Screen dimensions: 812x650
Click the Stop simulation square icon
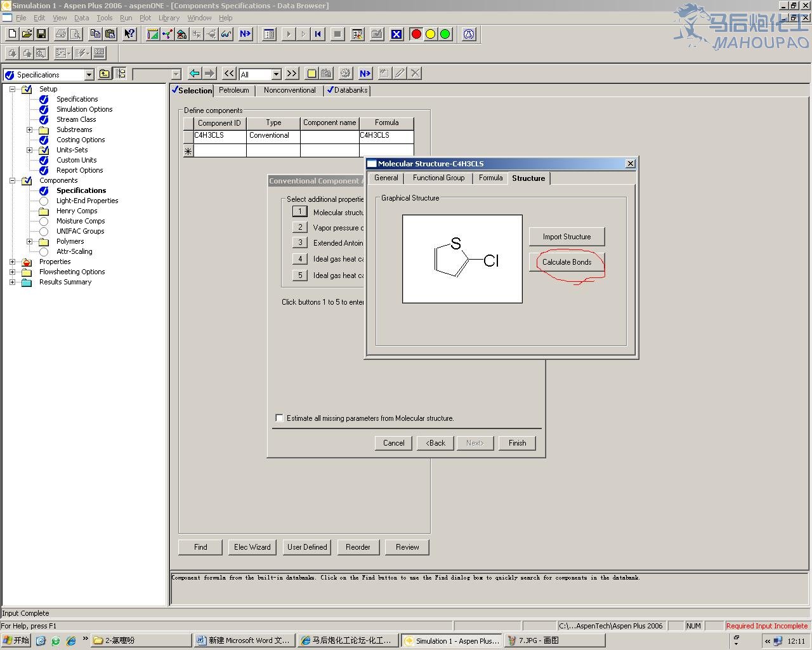(337, 34)
